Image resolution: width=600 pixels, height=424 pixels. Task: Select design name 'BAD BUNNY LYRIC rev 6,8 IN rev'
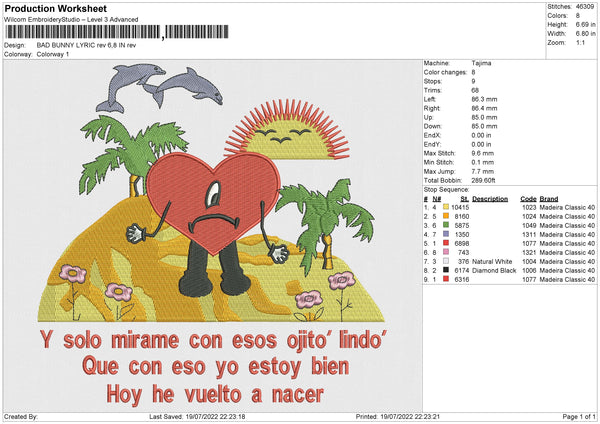[x=86, y=45]
